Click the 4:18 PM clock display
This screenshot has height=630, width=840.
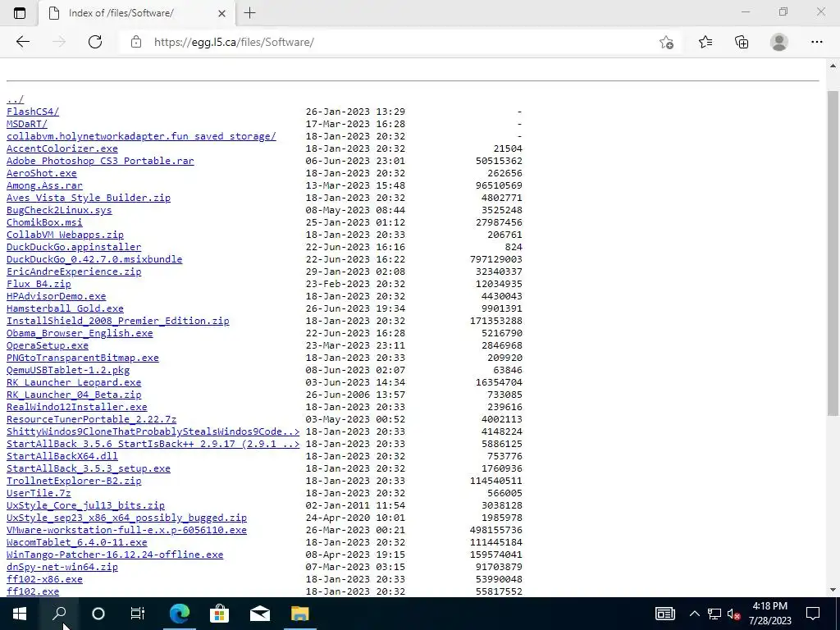click(x=769, y=606)
